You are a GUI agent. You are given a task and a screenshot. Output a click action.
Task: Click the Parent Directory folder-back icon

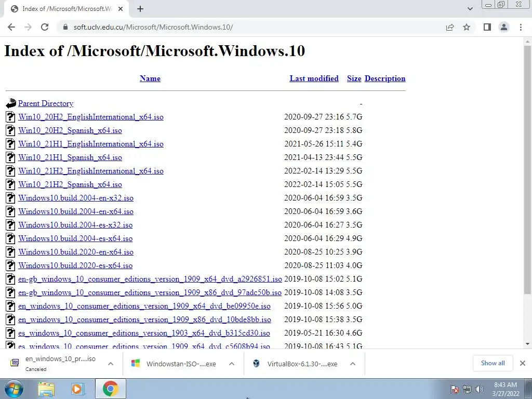[x=11, y=103]
